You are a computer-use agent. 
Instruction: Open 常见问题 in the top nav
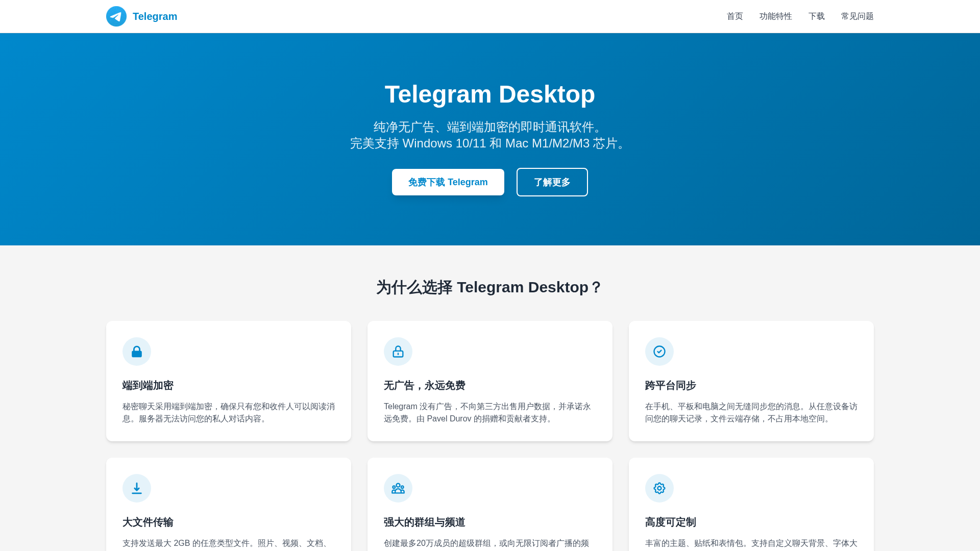pos(857,16)
